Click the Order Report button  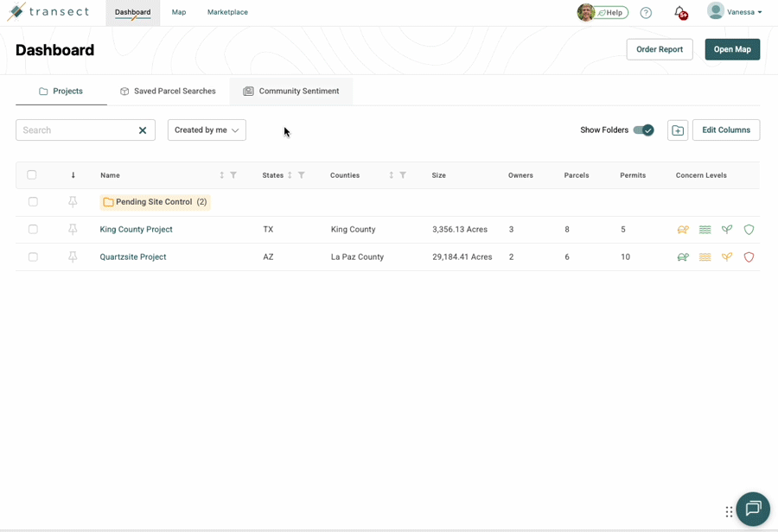tap(660, 49)
